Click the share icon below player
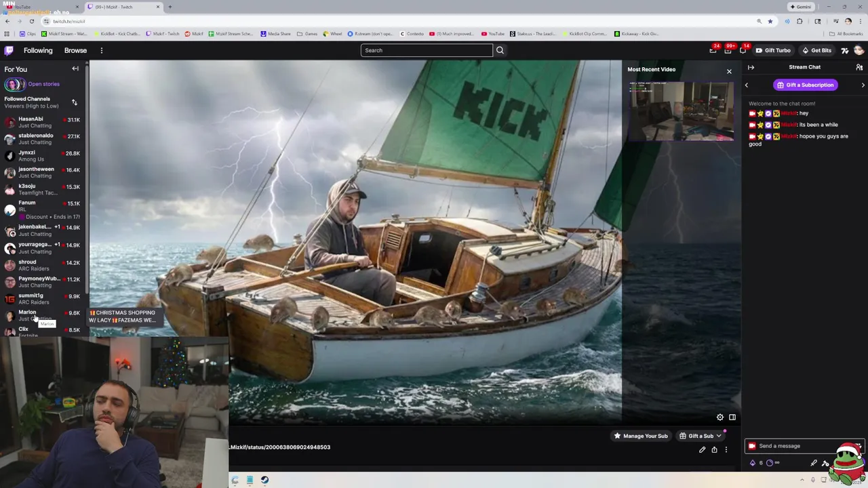This screenshot has height=488, width=868. (x=714, y=449)
